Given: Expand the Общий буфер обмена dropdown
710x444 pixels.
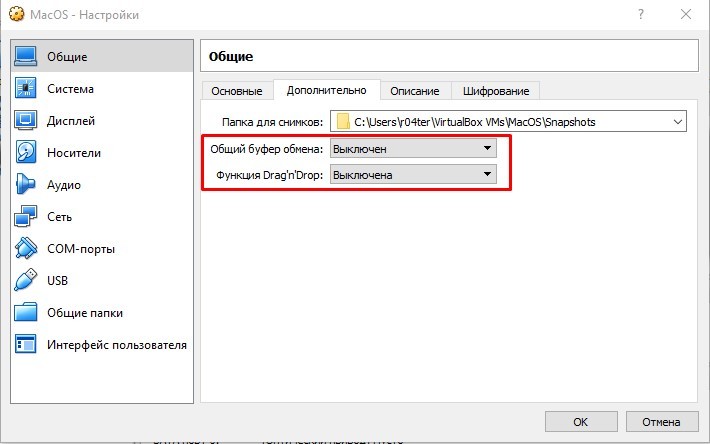Looking at the screenshot, I should [x=413, y=149].
